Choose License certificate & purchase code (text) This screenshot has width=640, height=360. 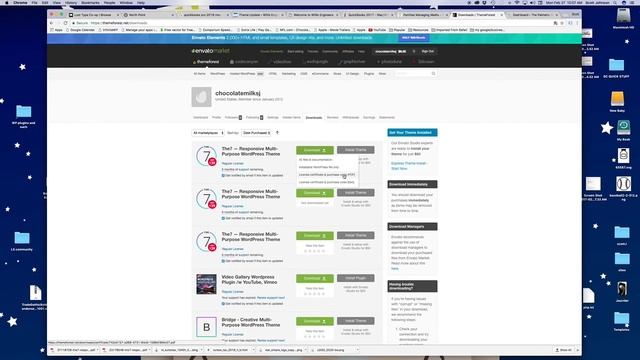327,182
